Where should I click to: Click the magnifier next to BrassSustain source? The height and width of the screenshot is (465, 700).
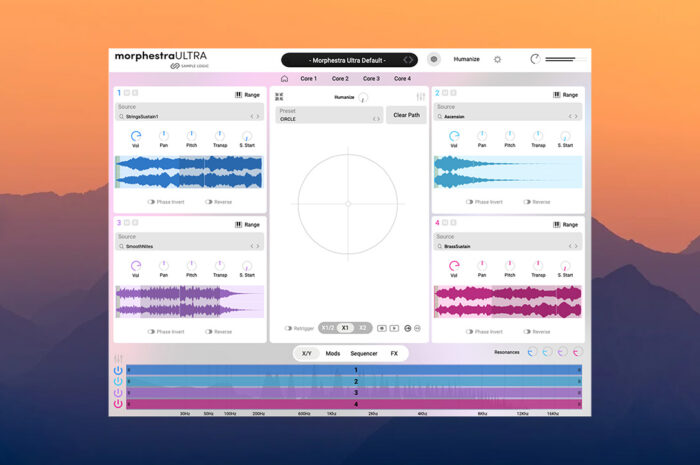(x=439, y=246)
